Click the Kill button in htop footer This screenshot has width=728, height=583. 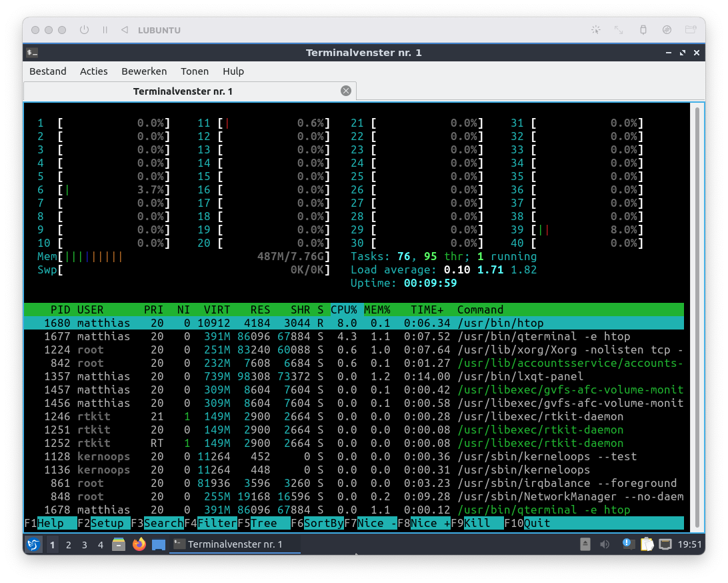click(x=476, y=523)
